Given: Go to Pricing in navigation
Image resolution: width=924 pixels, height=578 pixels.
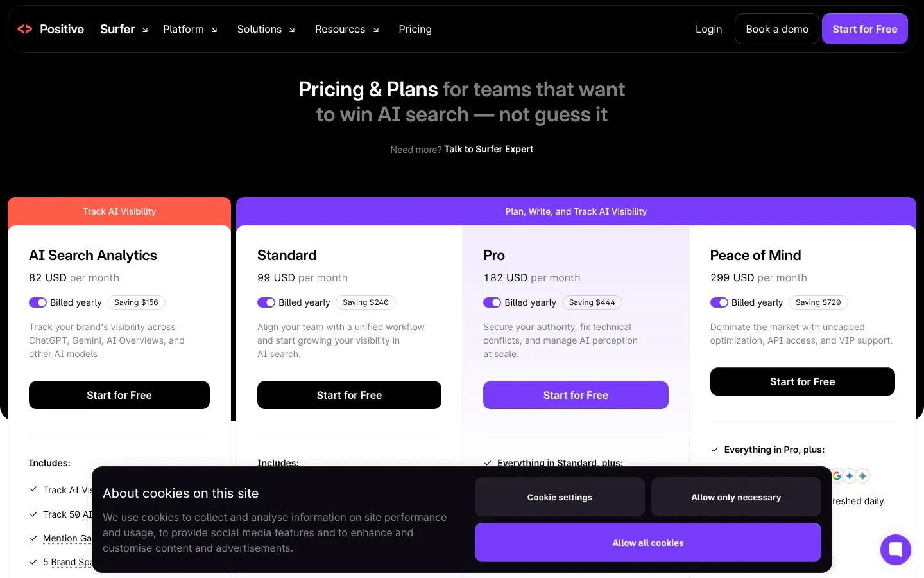Looking at the screenshot, I should coord(415,30).
